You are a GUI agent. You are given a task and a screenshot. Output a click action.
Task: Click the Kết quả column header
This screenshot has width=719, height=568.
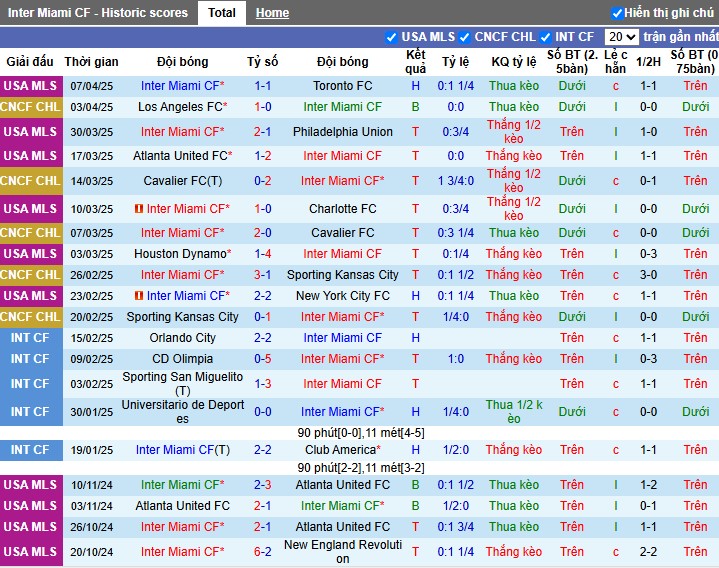point(415,61)
